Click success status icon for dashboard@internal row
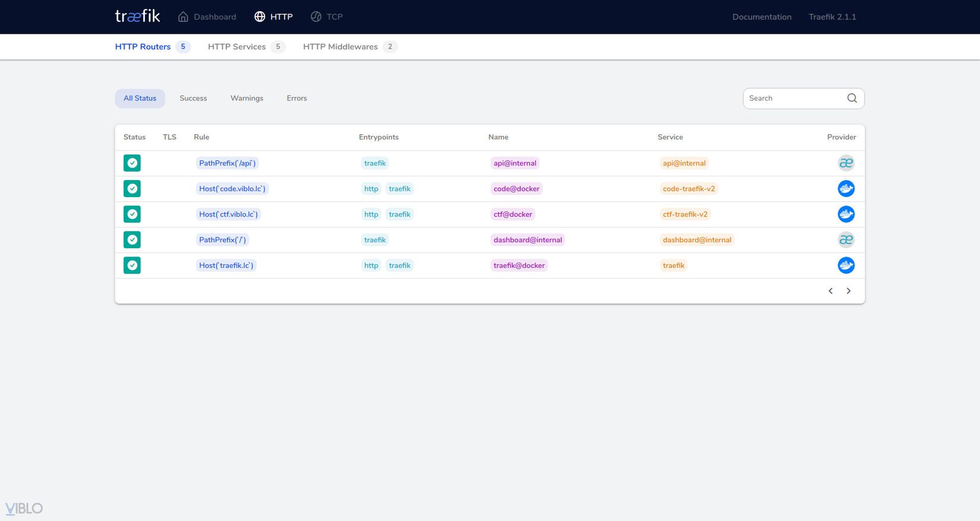This screenshot has height=521, width=980. 132,240
